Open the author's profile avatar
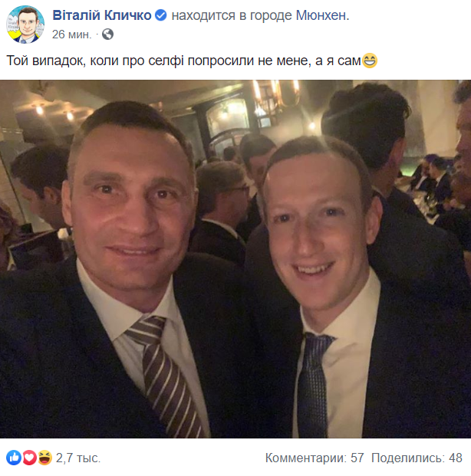 point(25,24)
